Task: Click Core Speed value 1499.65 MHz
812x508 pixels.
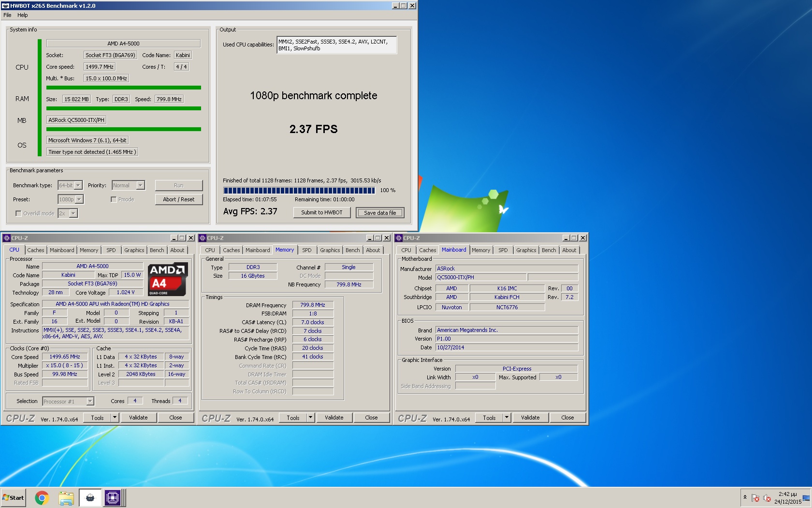Action: coord(65,357)
